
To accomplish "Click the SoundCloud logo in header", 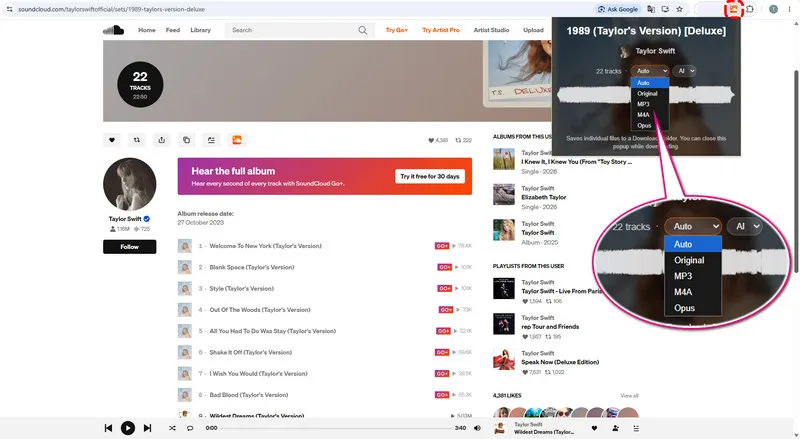I will [x=113, y=30].
